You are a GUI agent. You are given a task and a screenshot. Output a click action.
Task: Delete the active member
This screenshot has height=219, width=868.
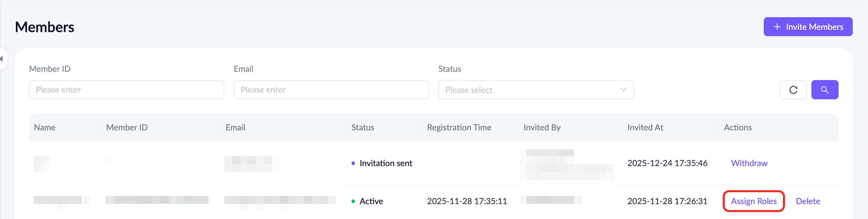(x=807, y=201)
